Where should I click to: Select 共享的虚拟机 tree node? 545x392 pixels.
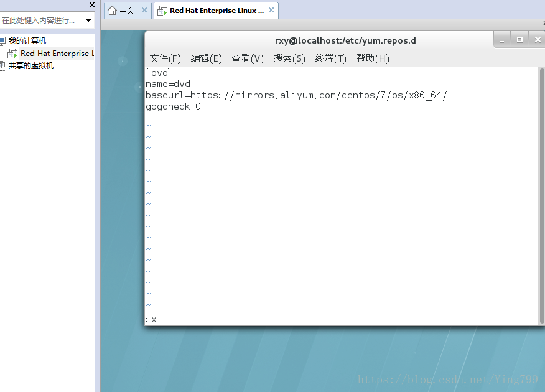[31, 66]
